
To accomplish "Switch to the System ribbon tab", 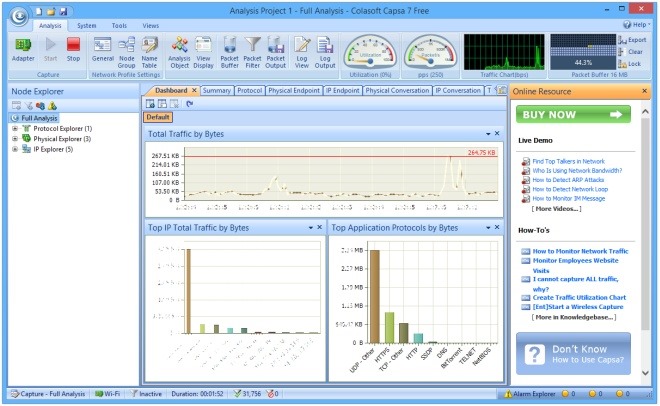I will tap(86, 26).
